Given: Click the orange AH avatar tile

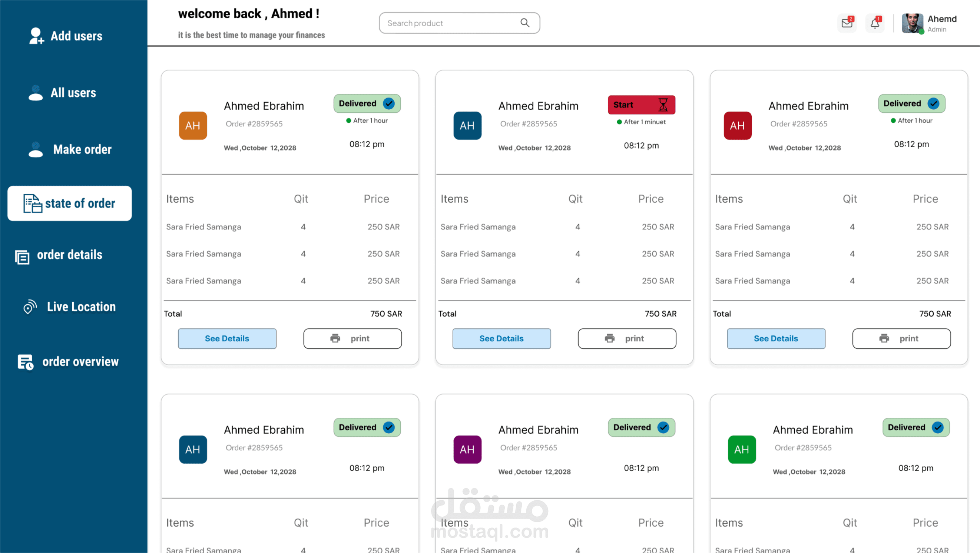Looking at the screenshot, I should 193,126.
